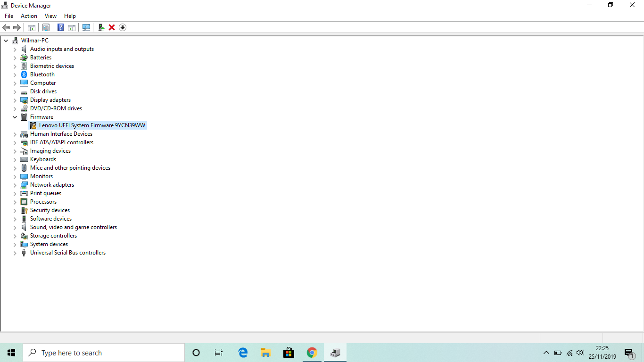Screen dimensions: 644x362
Task: Click the 22:25 clock and date
Action: [602, 353]
